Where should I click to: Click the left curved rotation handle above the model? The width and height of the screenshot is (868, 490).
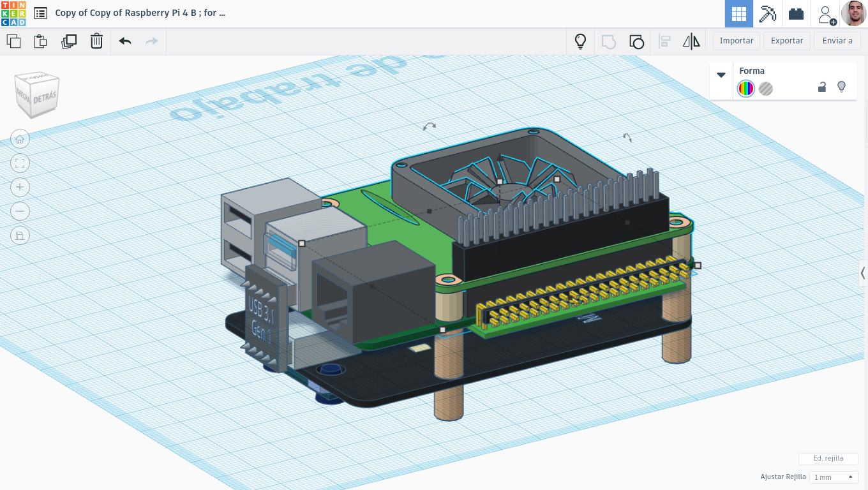click(x=430, y=127)
